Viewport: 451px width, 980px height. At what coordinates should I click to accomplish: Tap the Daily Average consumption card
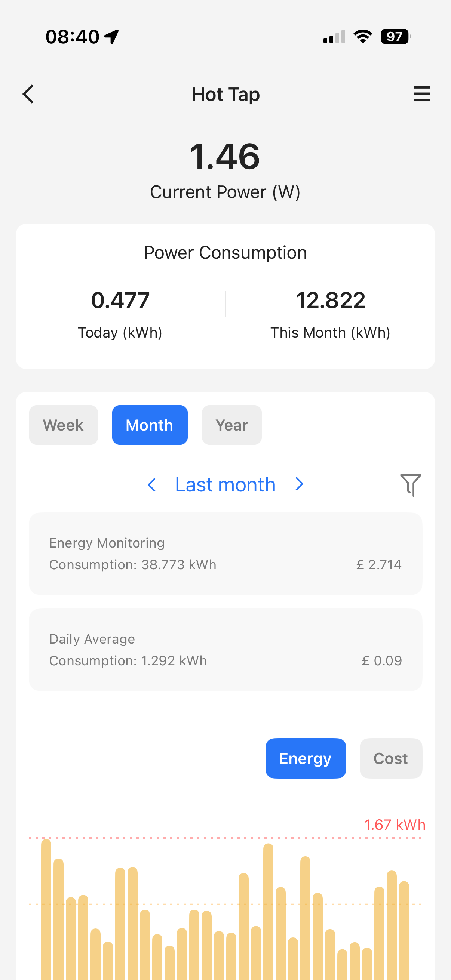(225, 649)
